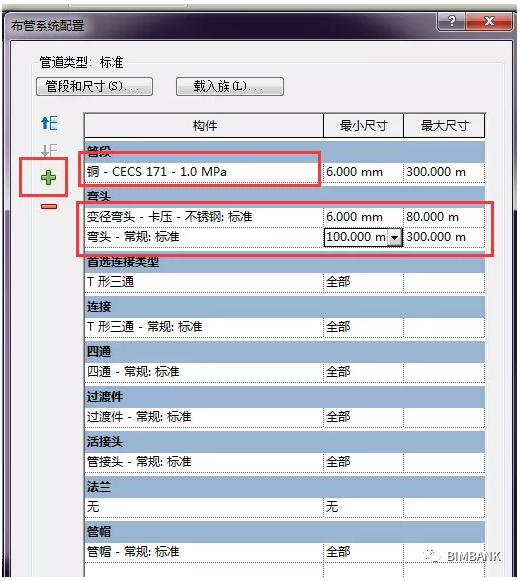Click the 四通 - 常规: 标准 cross cell
524x581 pixels.
[x=204, y=372]
